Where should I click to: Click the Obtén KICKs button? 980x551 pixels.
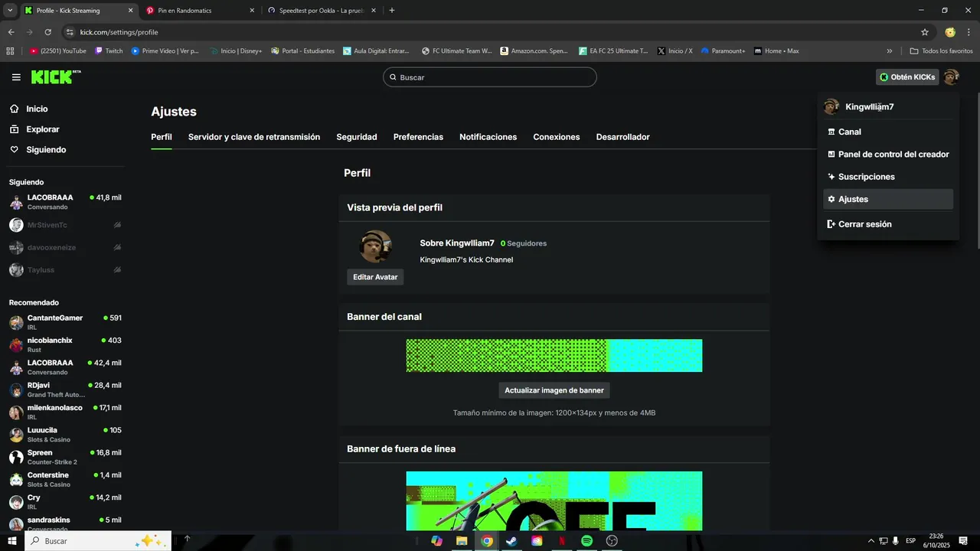pos(907,77)
